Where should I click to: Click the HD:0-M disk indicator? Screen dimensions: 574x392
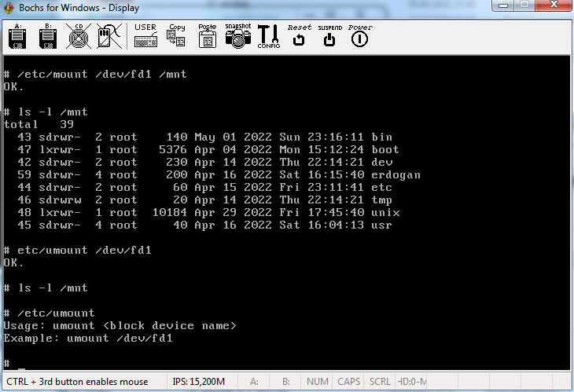[411, 382]
